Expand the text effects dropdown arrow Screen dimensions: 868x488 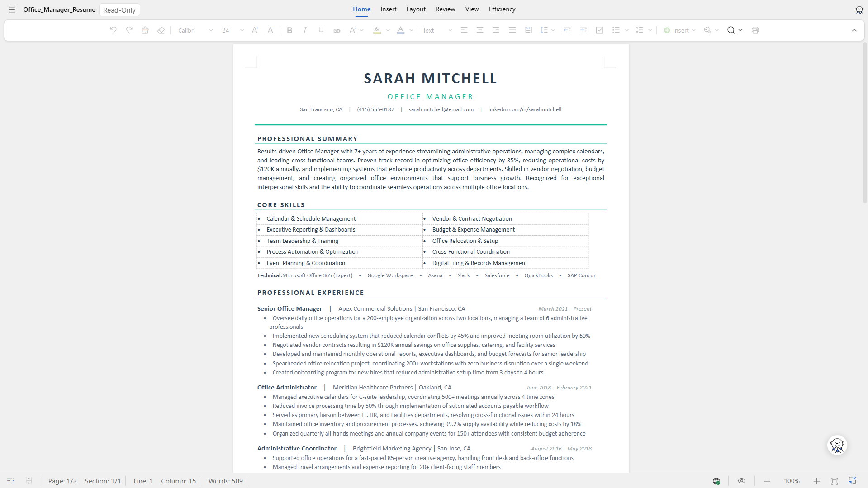coord(362,30)
